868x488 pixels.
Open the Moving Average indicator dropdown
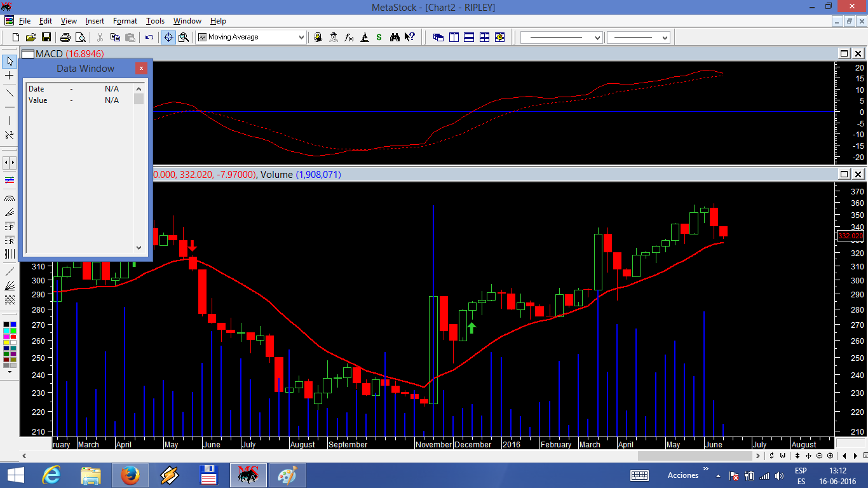click(301, 37)
